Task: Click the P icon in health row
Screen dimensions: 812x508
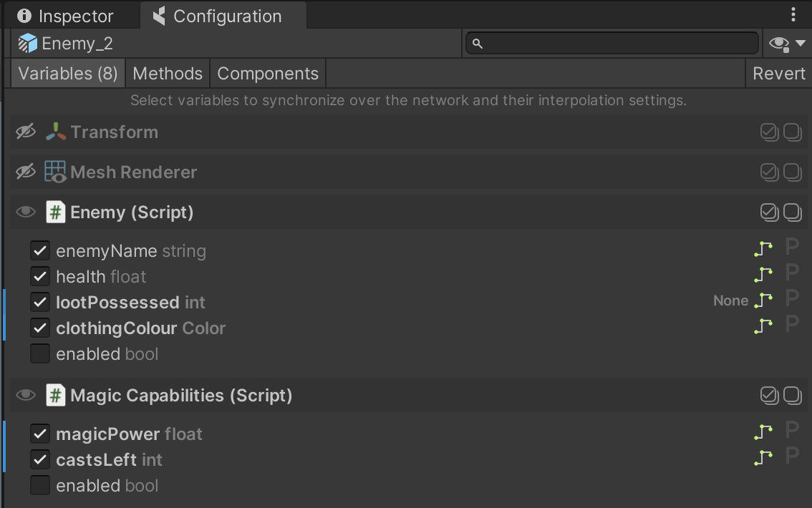Action: tap(791, 273)
